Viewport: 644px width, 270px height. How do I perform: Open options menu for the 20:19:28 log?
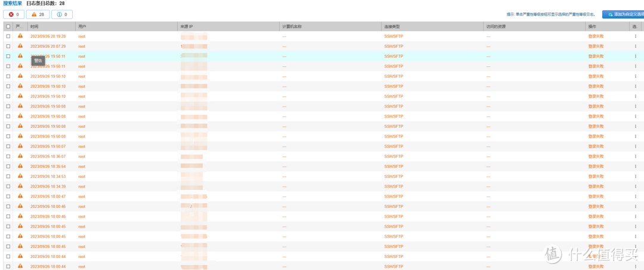tap(635, 36)
